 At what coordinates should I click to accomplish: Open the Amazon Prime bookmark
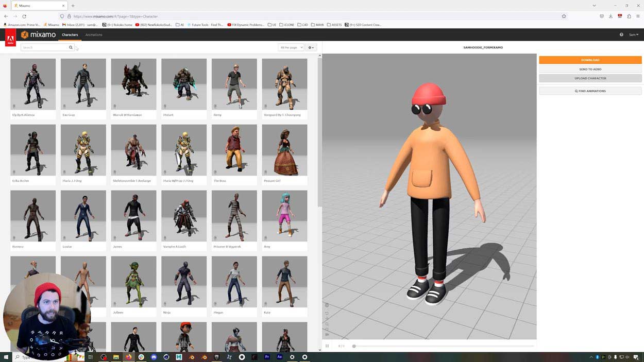point(22,25)
